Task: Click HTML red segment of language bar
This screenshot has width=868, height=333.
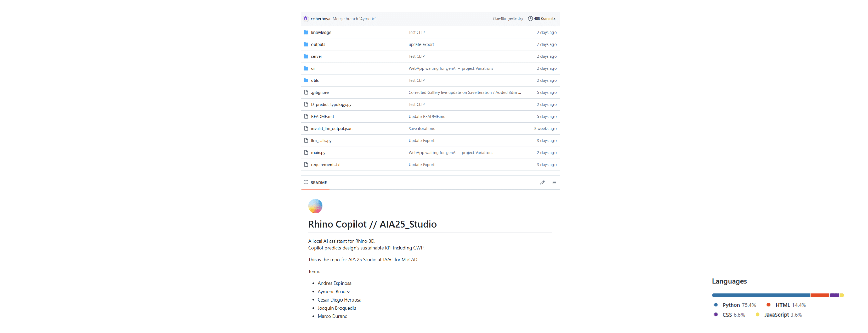Action: pyautogui.click(x=819, y=295)
